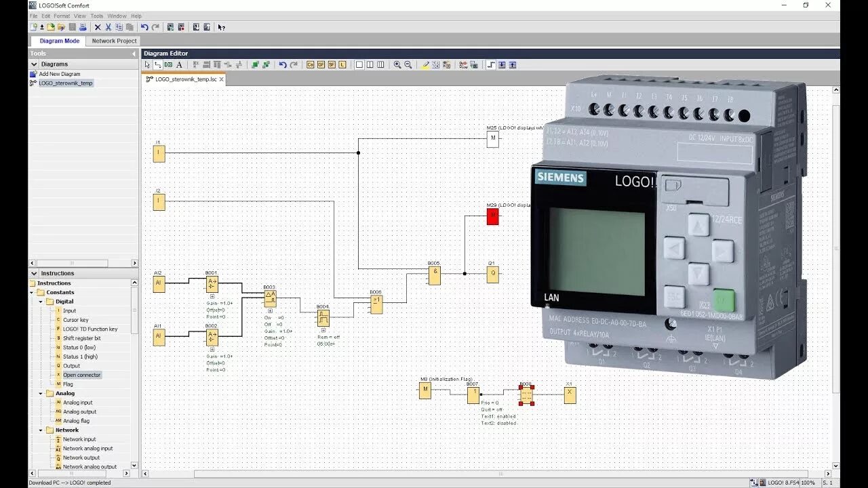Collapse the Diagrams section

pos(34,64)
